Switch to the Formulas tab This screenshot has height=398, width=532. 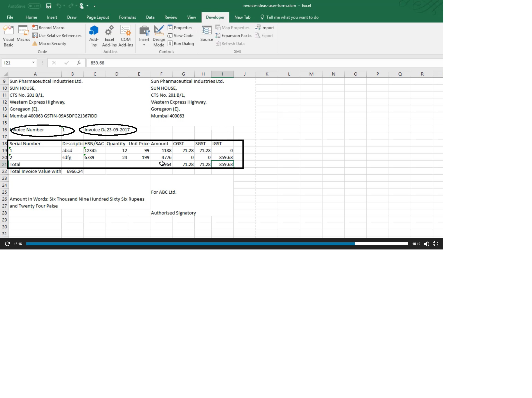pyautogui.click(x=127, y=17)
